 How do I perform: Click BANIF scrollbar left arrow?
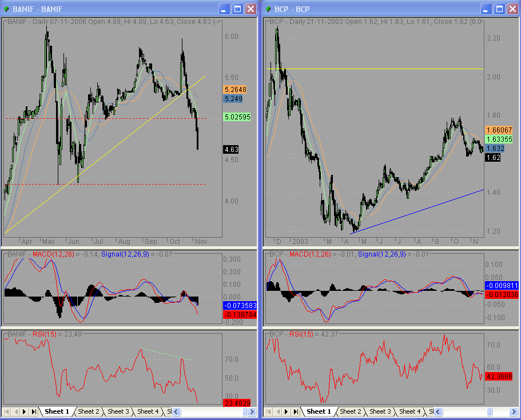[176, 411]
